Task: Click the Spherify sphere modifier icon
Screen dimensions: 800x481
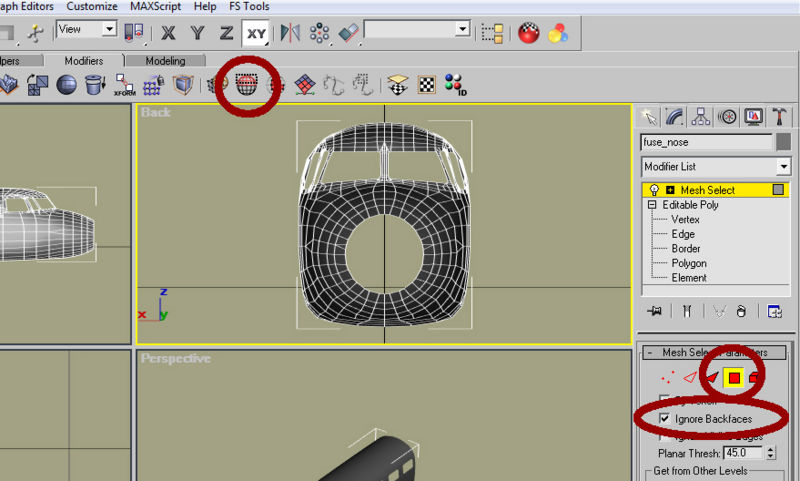Action: [66, 85]
